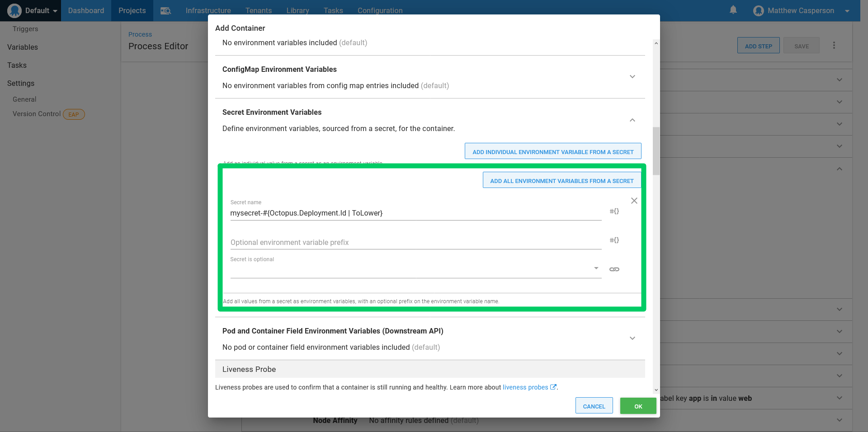The width and height of the screenshot is (868, 432).
Task: Open the project search icon in navbar
Action: click(165, 11)
